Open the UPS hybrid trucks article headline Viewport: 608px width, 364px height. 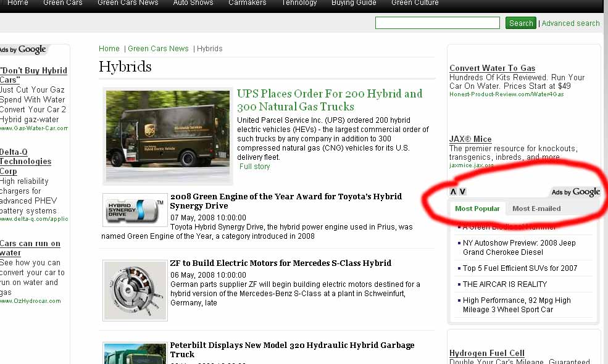[330, 100]
